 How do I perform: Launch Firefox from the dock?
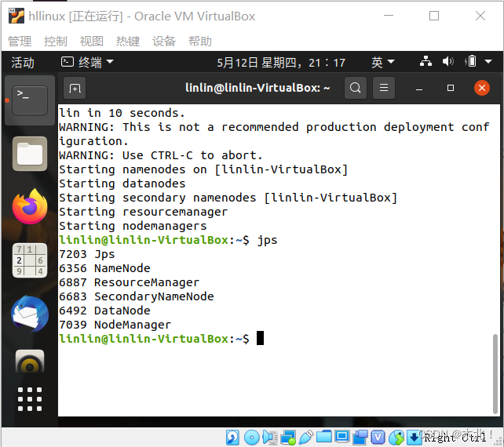30,206
